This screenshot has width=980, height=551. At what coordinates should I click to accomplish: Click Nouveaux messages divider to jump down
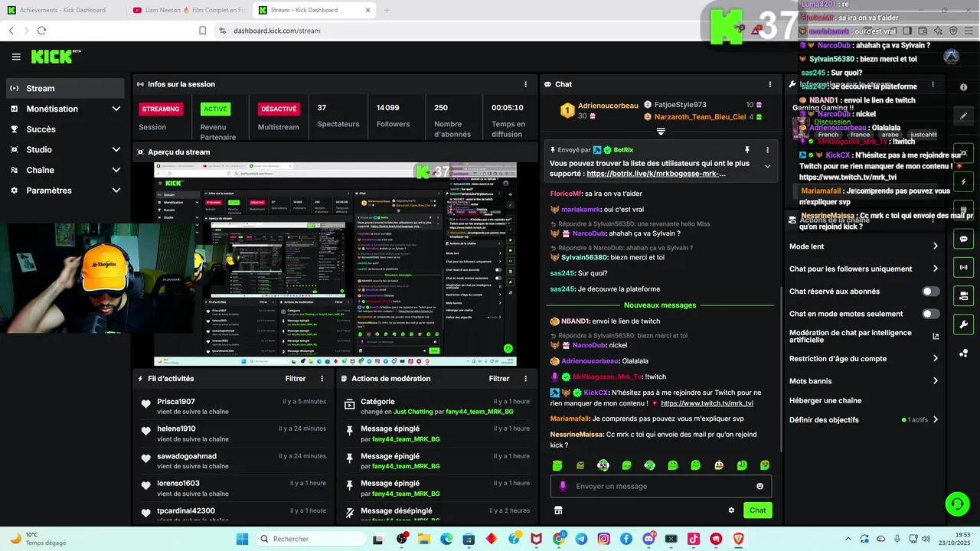tap(660, 305)
